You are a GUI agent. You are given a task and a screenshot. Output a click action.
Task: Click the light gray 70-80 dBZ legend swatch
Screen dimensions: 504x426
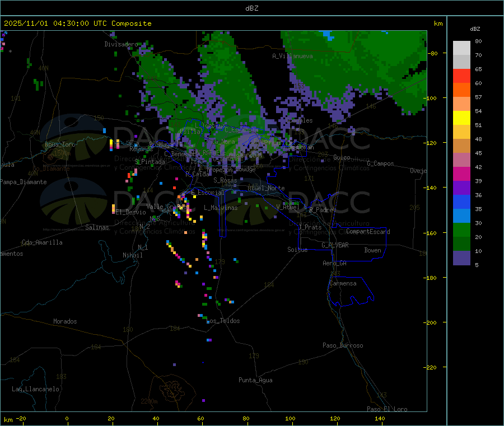[461, 48]
